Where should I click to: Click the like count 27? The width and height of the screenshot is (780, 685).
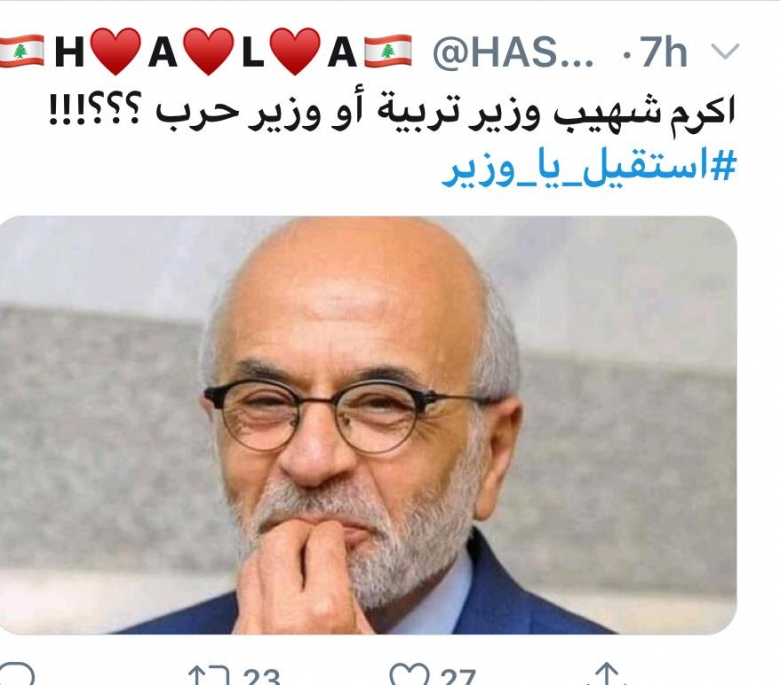click(457, 677)
